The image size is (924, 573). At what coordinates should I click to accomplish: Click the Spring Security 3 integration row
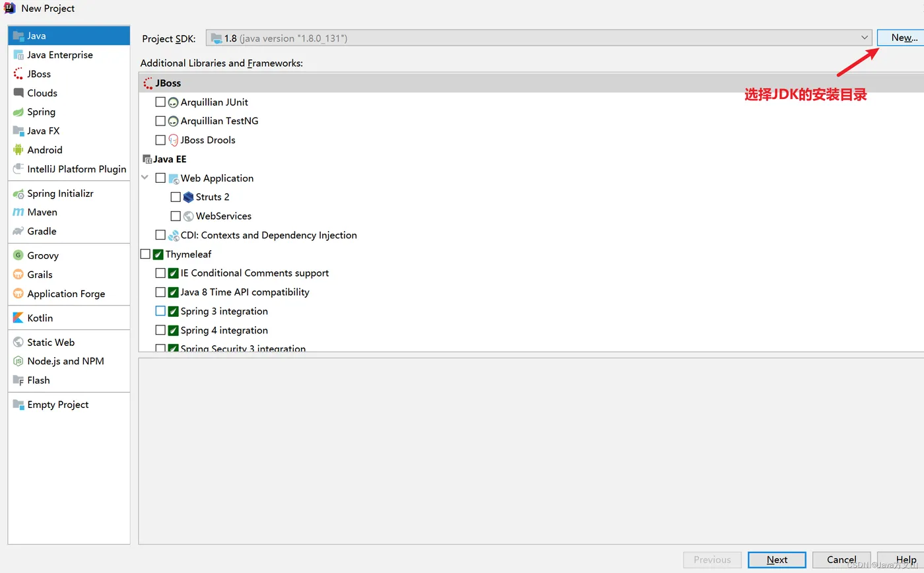point(531,348)
